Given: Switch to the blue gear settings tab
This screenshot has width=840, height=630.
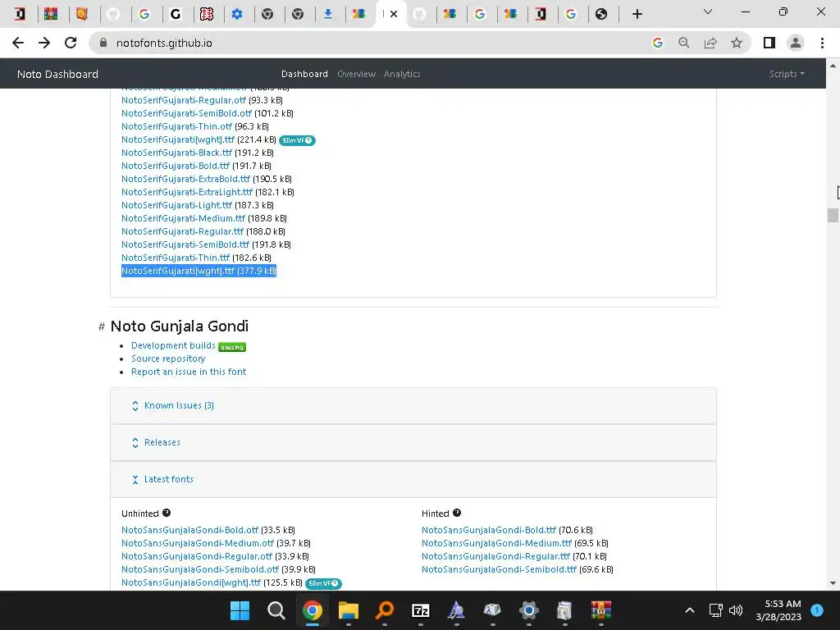Looking at the screenshot, I should pyautogui.click(x=237, y=14).
